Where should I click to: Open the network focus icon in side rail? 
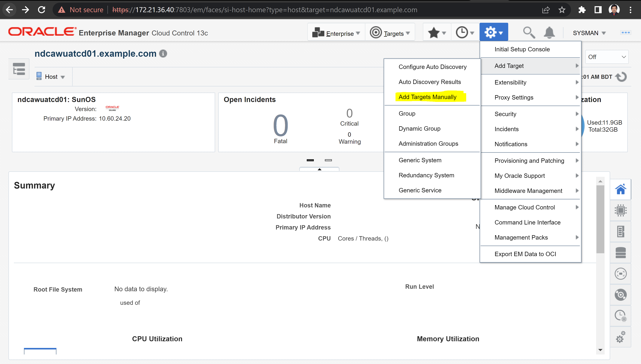tap(620, 274)
